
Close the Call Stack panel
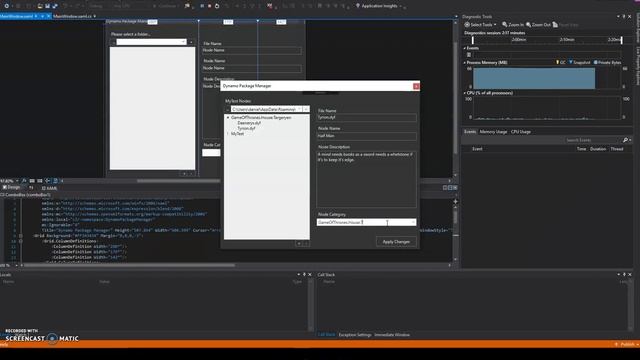pos(630,275)
